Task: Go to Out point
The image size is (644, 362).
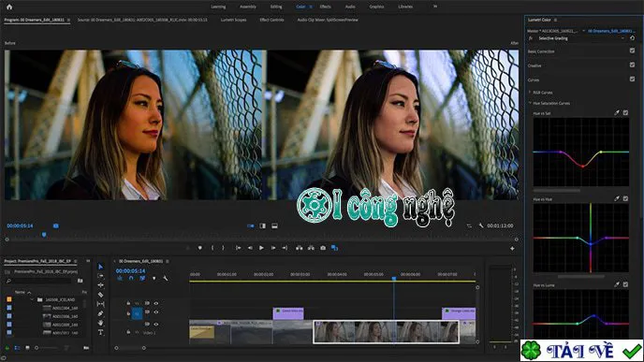Action: point(285,248)
